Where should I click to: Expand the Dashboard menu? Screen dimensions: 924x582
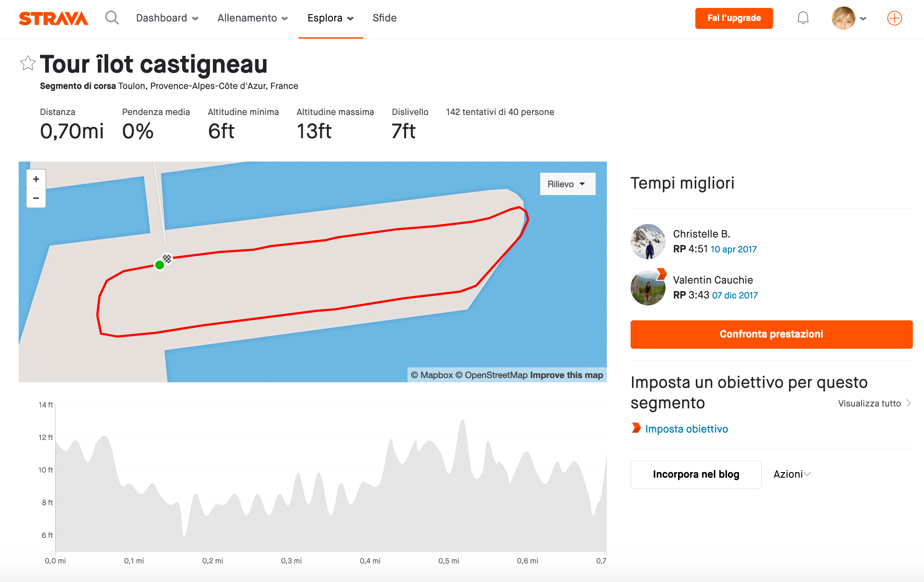coord(167,18)
